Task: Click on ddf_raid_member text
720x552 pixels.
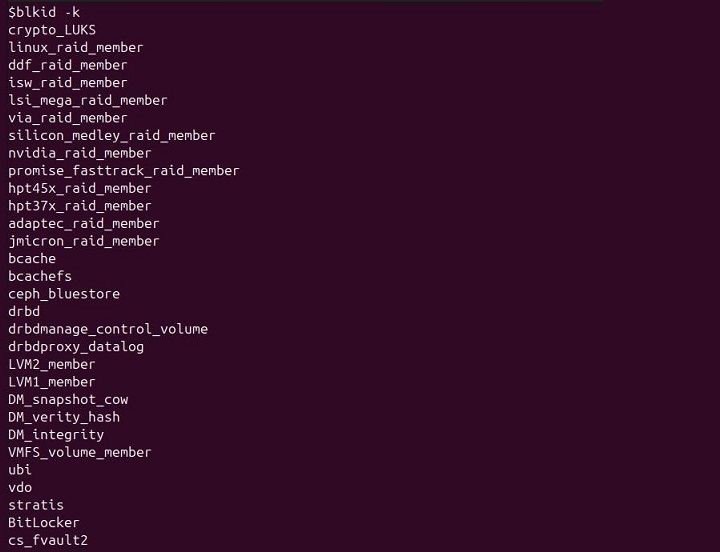Action: [68, 65]
